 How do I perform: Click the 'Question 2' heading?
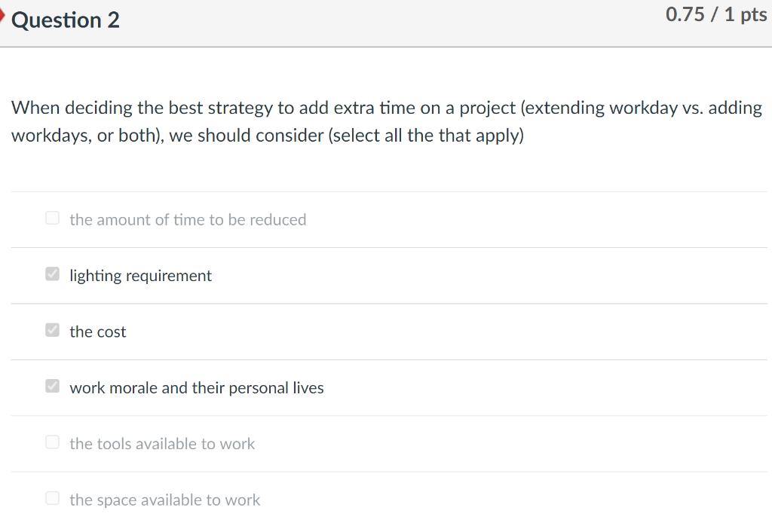tap(66, 20)
